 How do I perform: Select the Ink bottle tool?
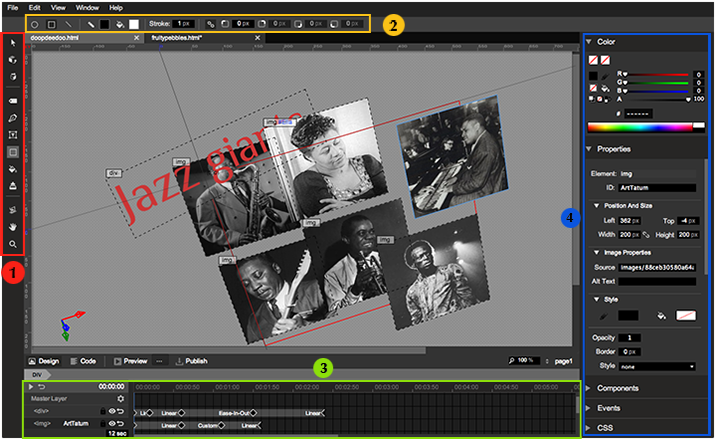[13, 186]
